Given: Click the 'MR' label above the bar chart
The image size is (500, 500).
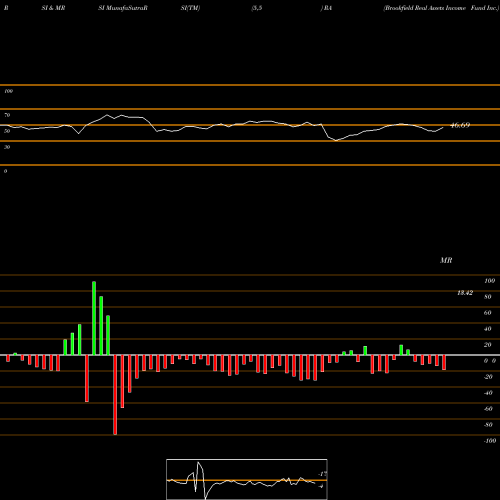Looking at the screenshot, I should (x=446, y=260).
